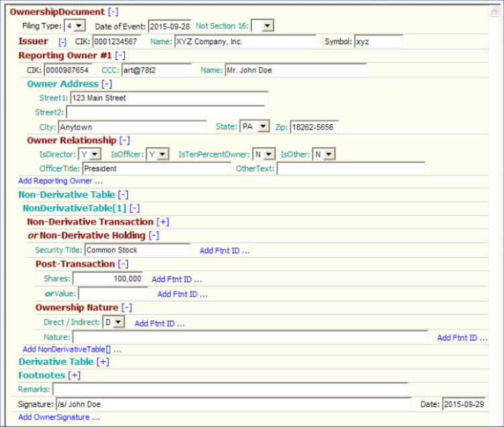Add Ftnt ID for Nature
Image resolution: width=504 pixels, height=427 pixels.
coord(462,338)
